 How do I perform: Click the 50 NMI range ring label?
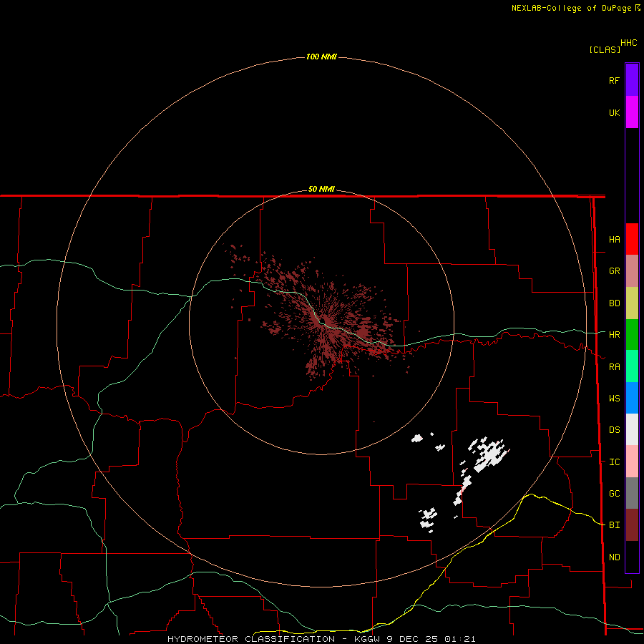click(x=321, y=189)
